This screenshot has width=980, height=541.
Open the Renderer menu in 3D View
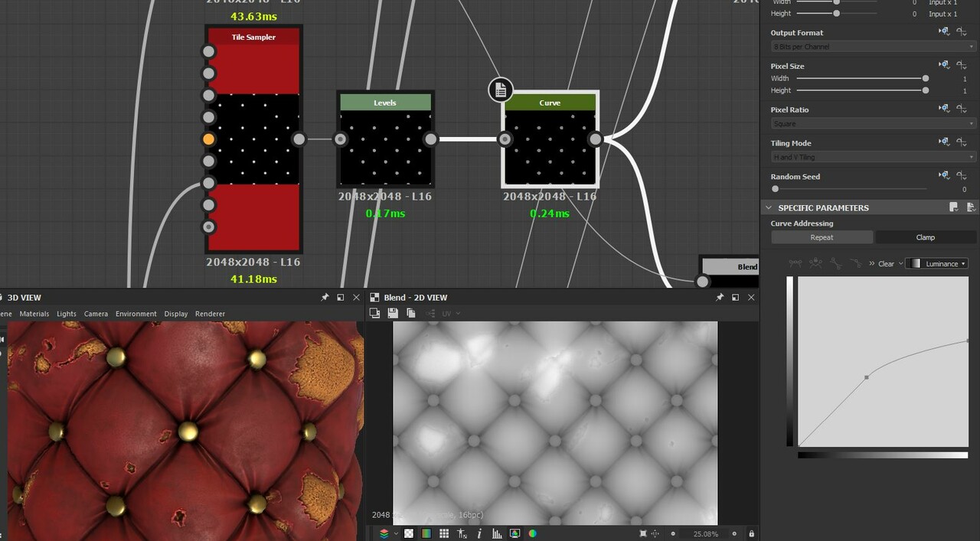tap(210, 314)
